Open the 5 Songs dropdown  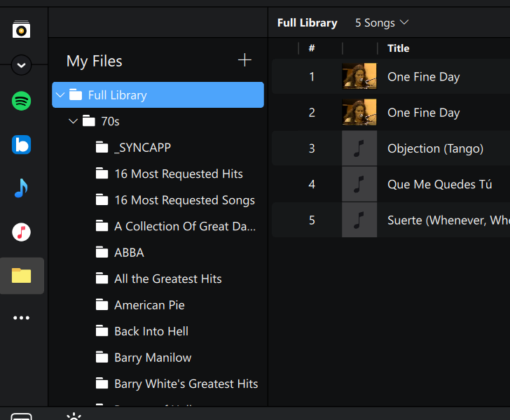coord(382,23)
